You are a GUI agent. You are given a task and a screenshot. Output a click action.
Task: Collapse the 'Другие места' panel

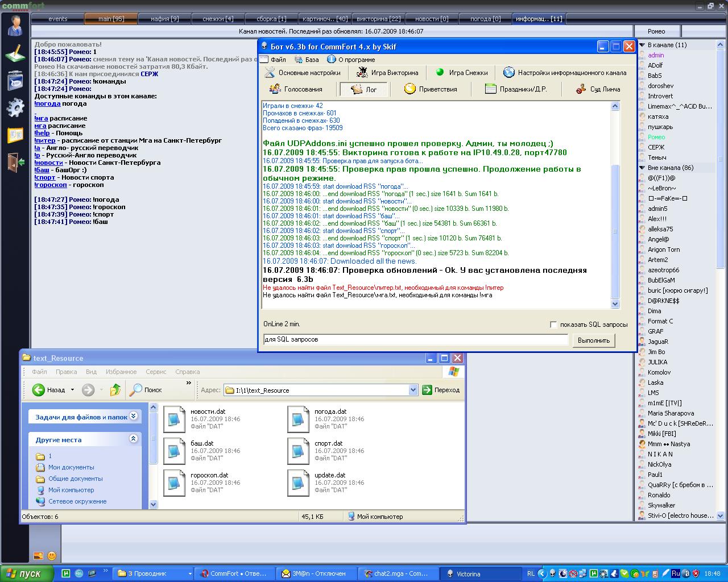(x=133, y=439)
